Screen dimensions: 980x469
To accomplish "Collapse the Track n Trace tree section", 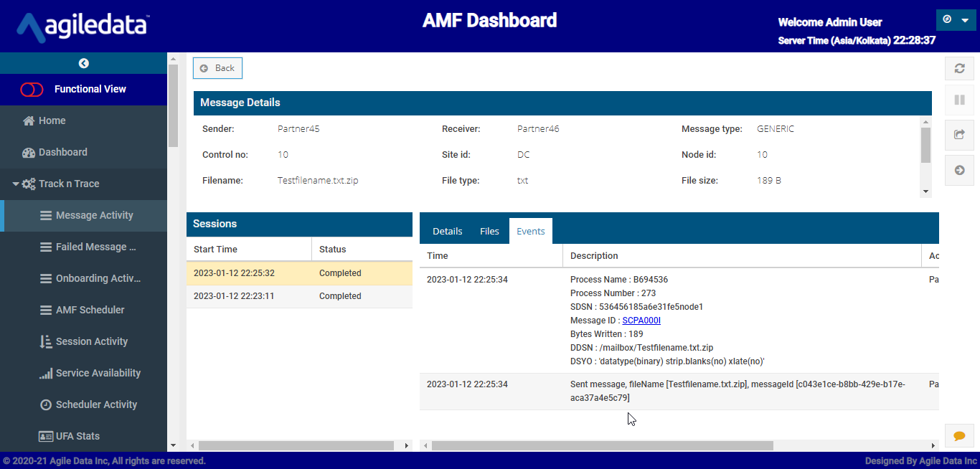I will (x=16, y=184).
